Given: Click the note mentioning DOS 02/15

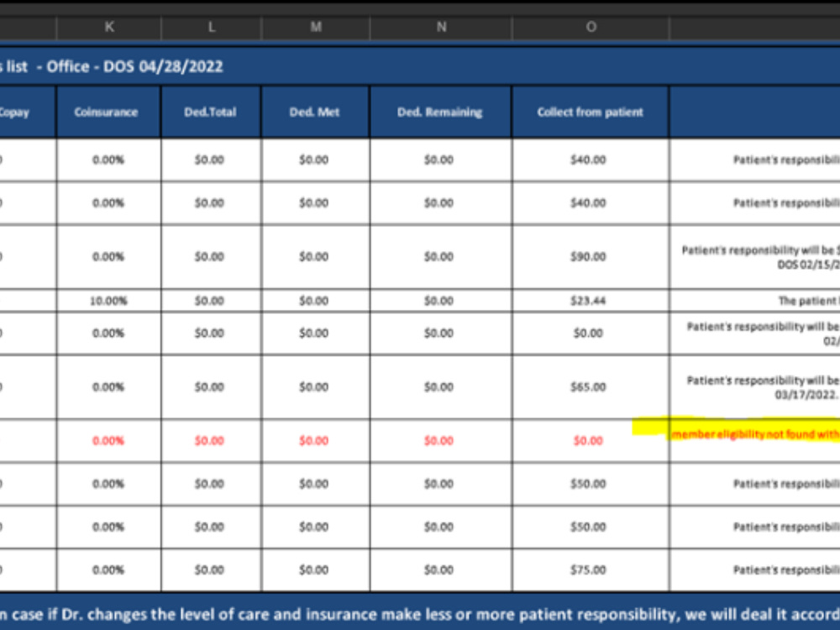Looking at the screenshot, I should click(755, 256).
